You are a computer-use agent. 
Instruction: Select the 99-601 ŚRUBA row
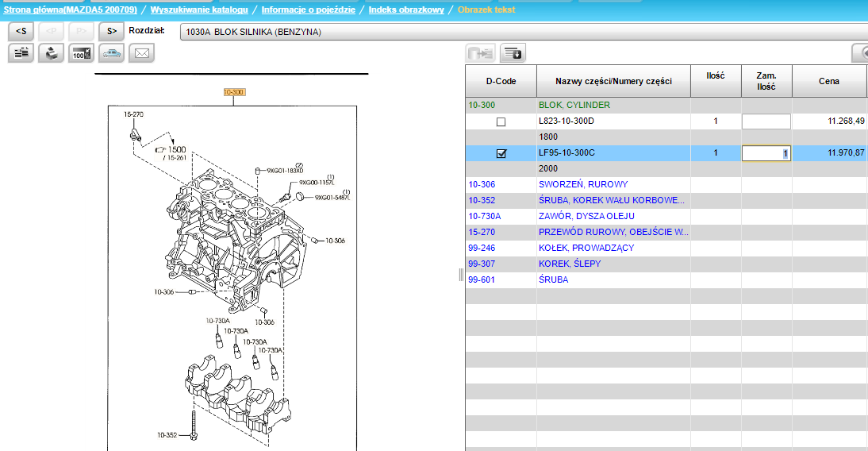[553, 279]
